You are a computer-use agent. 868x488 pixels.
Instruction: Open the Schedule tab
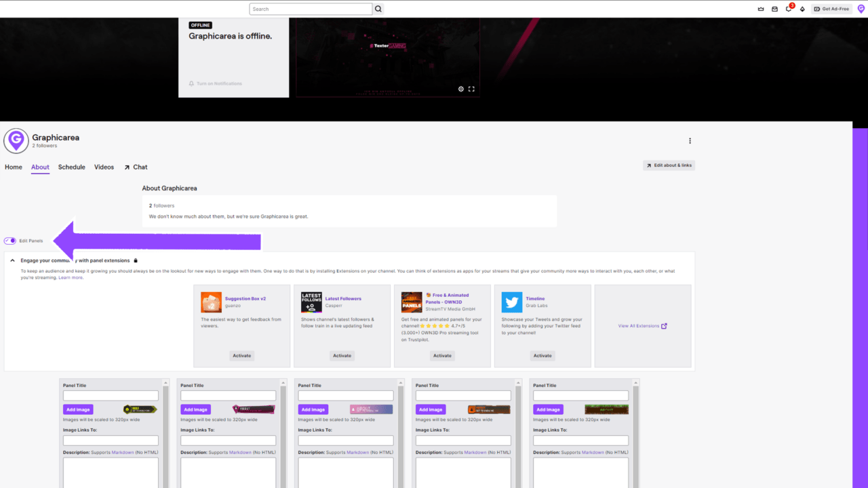pos(71,167)
